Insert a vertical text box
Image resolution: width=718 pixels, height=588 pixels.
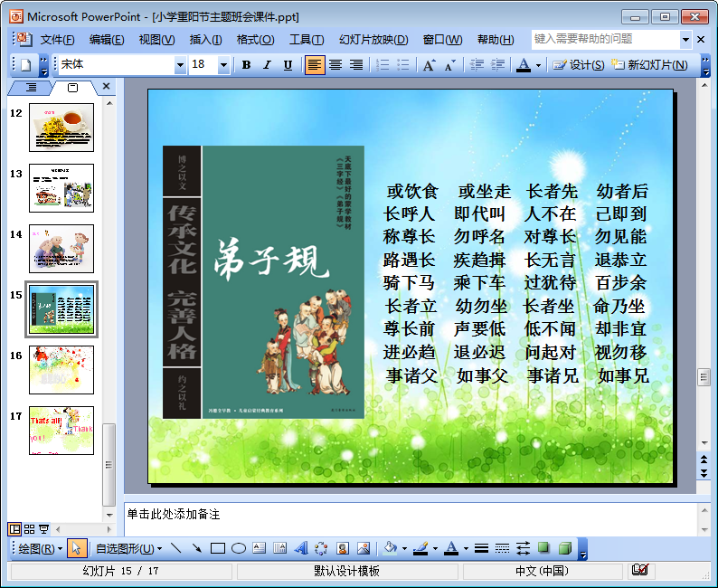point(279,548)
